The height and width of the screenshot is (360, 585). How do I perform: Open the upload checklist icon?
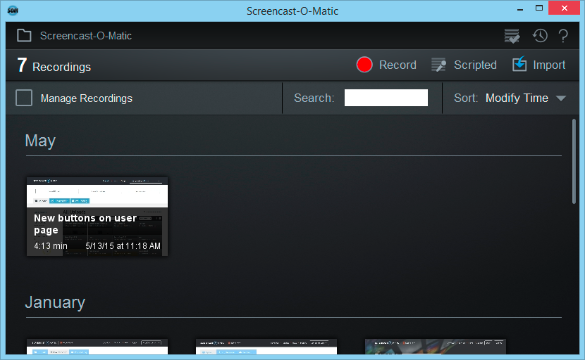(x=512, y=36)
